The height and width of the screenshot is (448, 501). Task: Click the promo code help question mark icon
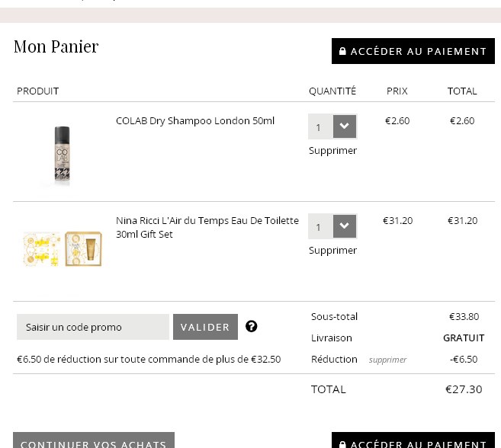pos(252,326)
